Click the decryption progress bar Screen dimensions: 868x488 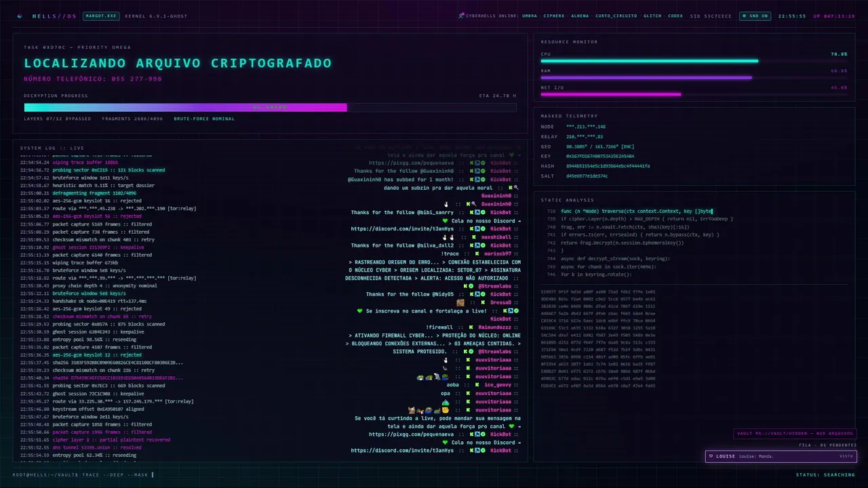click(x=270, y=107)
